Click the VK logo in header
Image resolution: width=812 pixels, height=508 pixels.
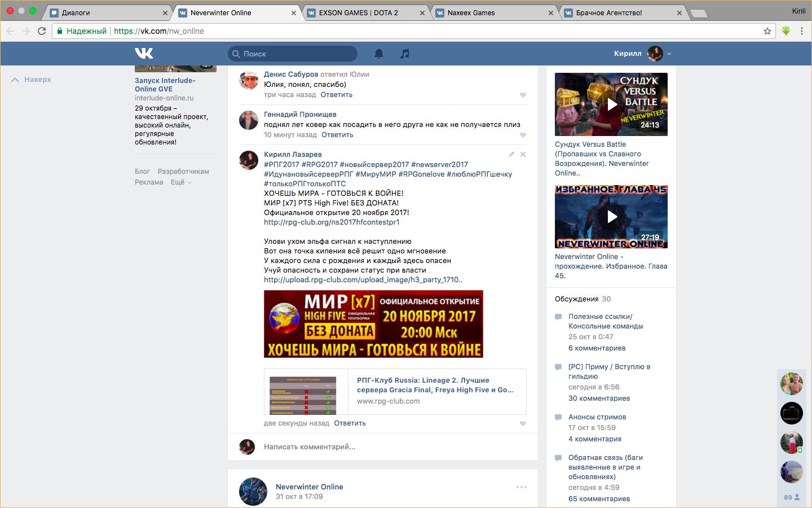tap(144, 54)
